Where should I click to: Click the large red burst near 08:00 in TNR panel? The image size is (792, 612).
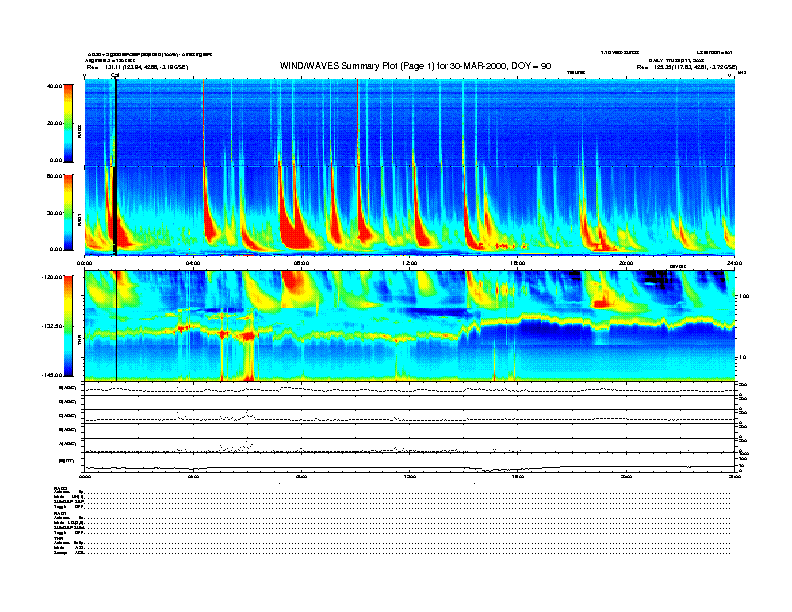tap(295, 283)
